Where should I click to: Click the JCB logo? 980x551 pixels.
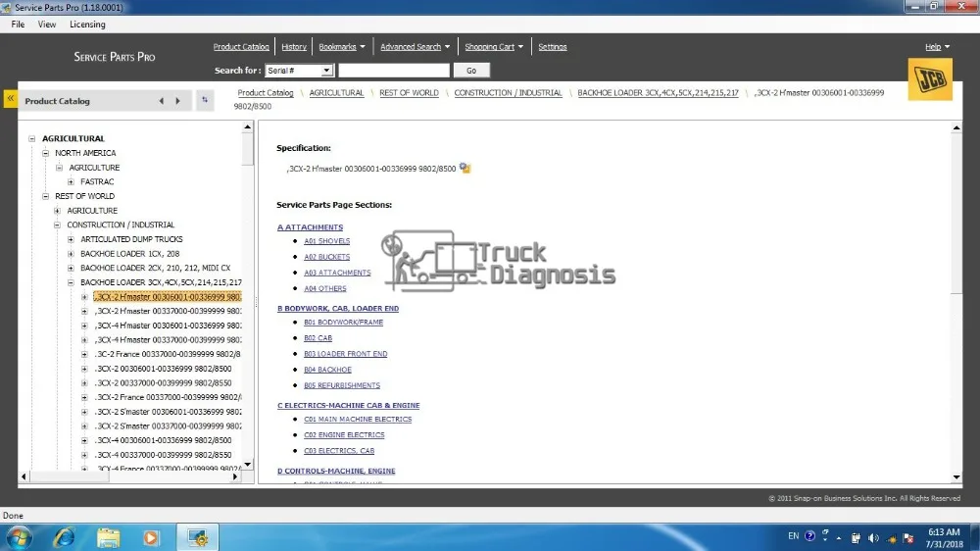point(930,79)
